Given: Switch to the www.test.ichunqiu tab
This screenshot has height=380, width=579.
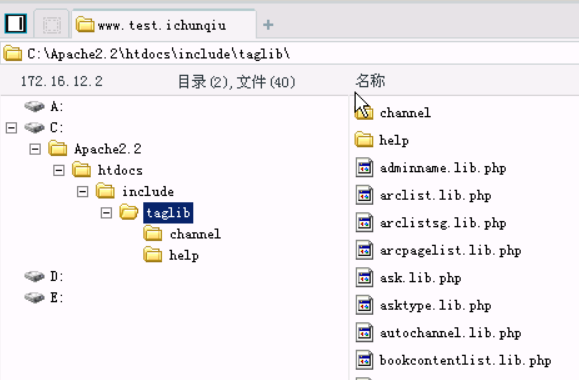Looking at the screenshot, I should [x=164, y=25].
